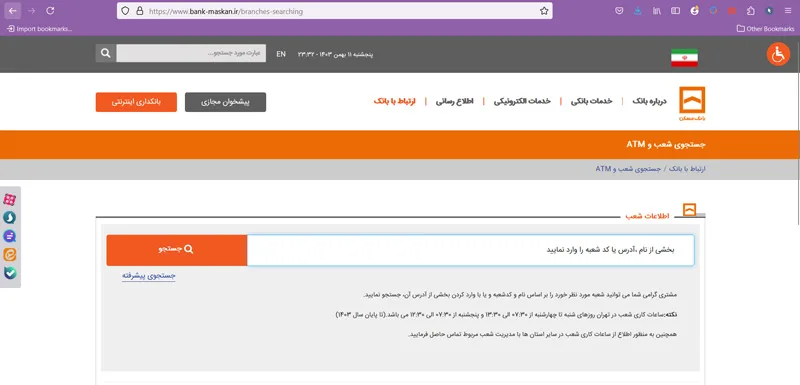Click the orange 'e' sidebar icon
This screenshot has width=800, height=385.
click(10, 254)
